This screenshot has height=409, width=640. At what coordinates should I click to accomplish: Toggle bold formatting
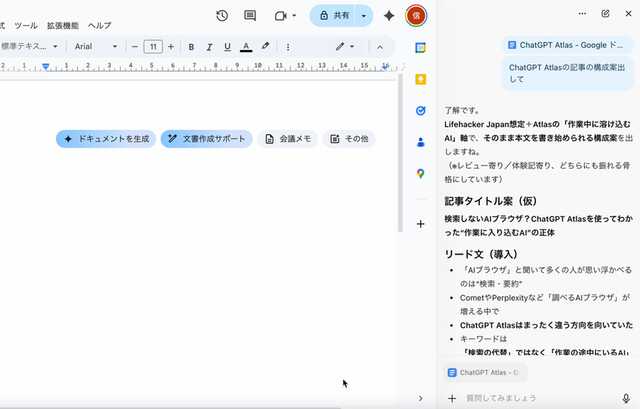point(191,46)
